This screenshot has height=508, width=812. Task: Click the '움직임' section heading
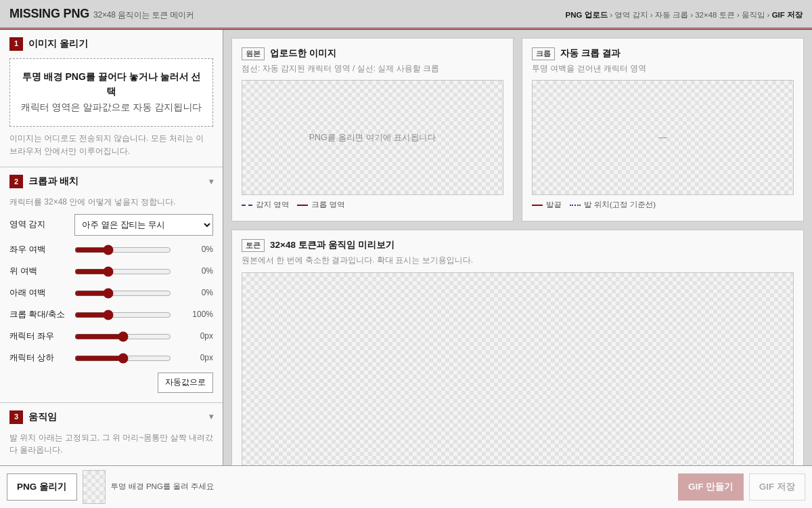point(43,417)
